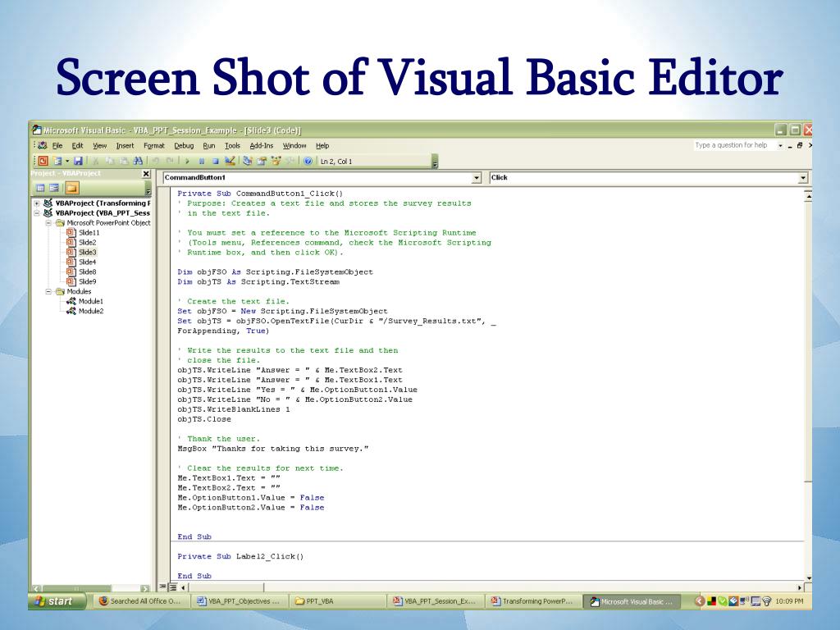Click the Reset stop icon in toolbar

pos(215,161)
